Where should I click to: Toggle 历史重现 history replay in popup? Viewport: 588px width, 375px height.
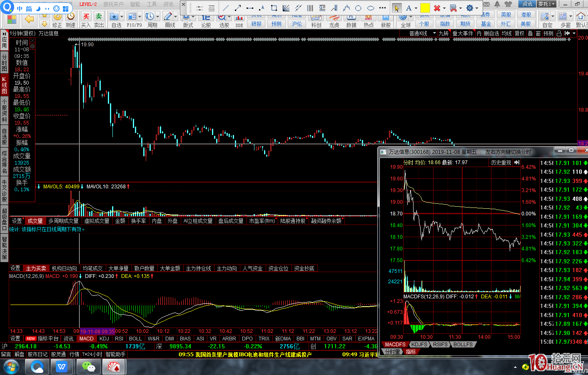(501, 162)
